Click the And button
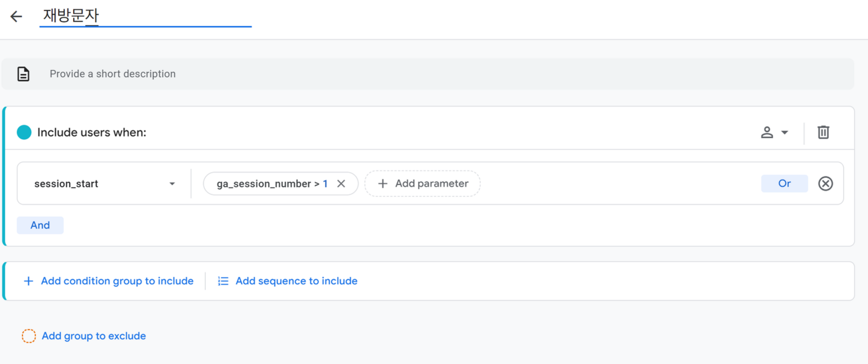This screenshot has width=868, height=364. point(40,225)
